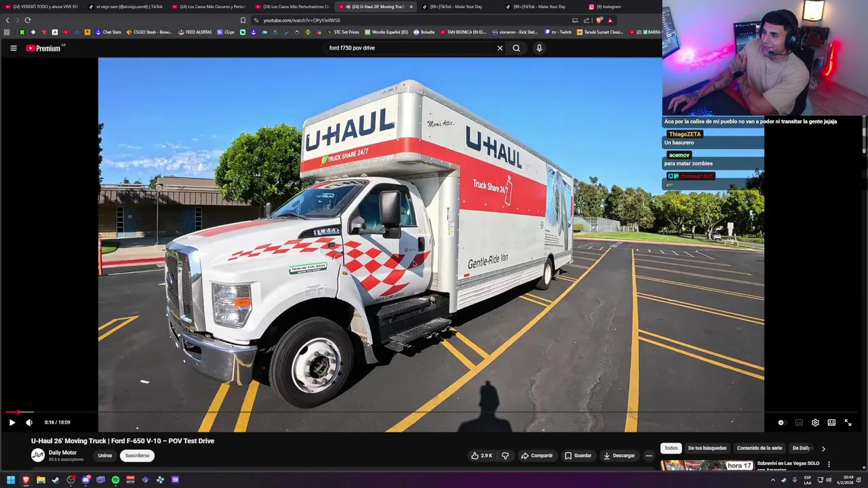Open the cast to screen icon in address bar
The width and height of the screenshot is (868, 488).
click(575, 20)
